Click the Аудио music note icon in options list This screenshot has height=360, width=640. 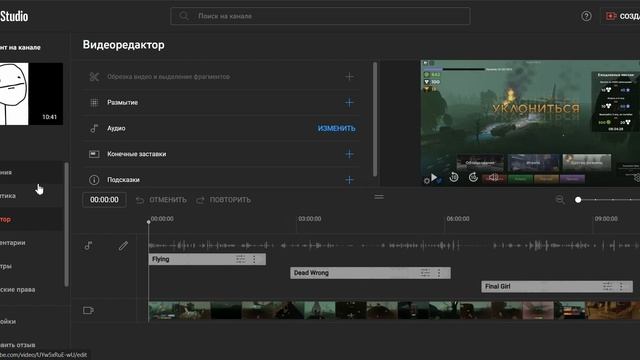click(x=94, y=128)
